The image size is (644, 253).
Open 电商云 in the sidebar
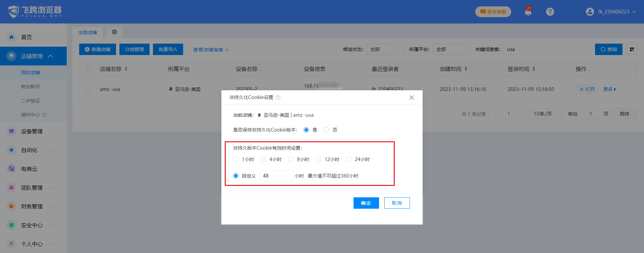pos(29,169)
